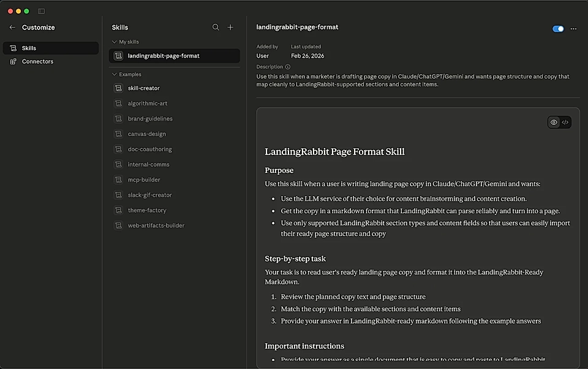The image size is (588, 369).
Task: Open the algorithmic-art example skill
Action: click(147, 104)
